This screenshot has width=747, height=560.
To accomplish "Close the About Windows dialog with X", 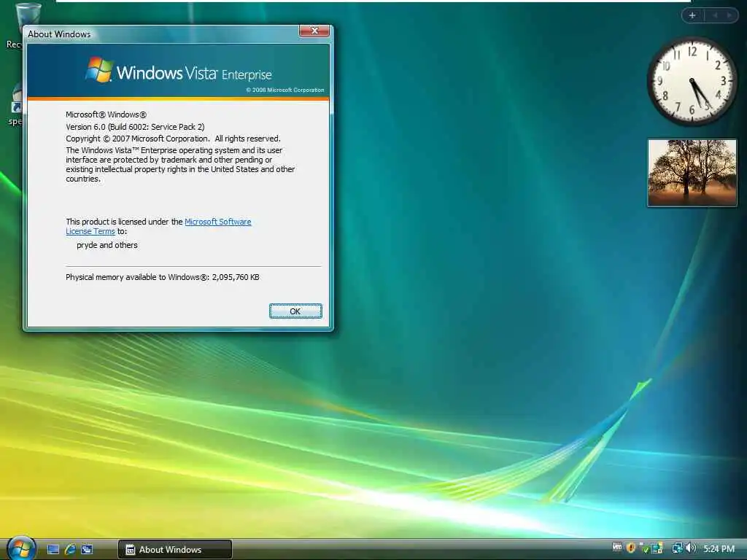I will pos(314,31).
